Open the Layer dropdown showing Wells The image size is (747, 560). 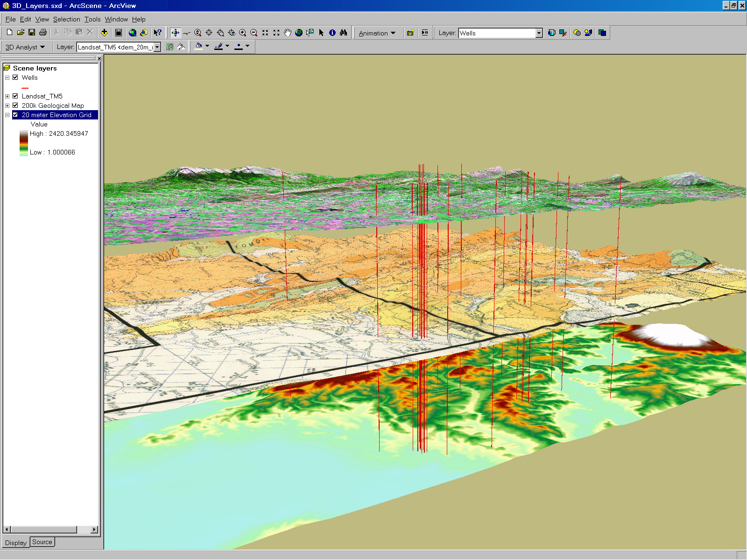(x=539, y=33)
